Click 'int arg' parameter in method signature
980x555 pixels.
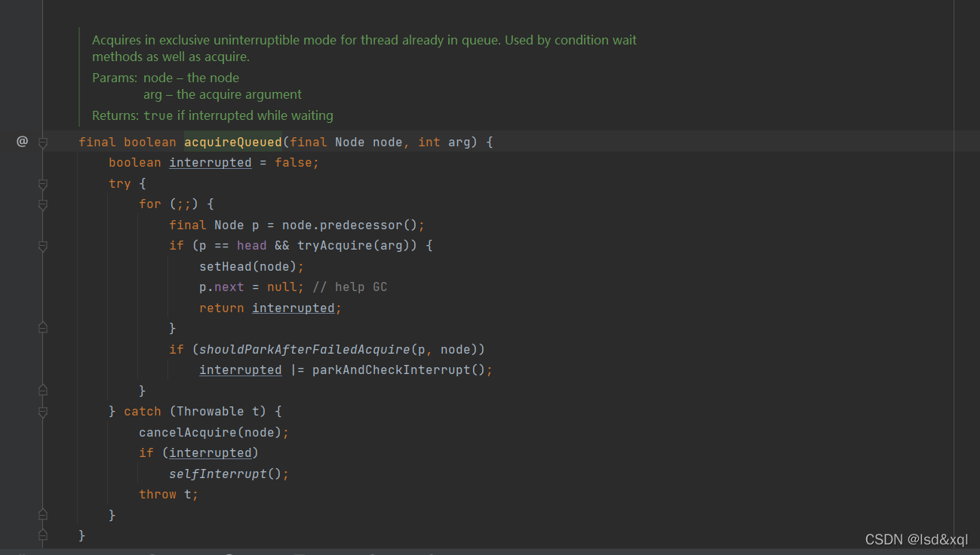[444, 142]
